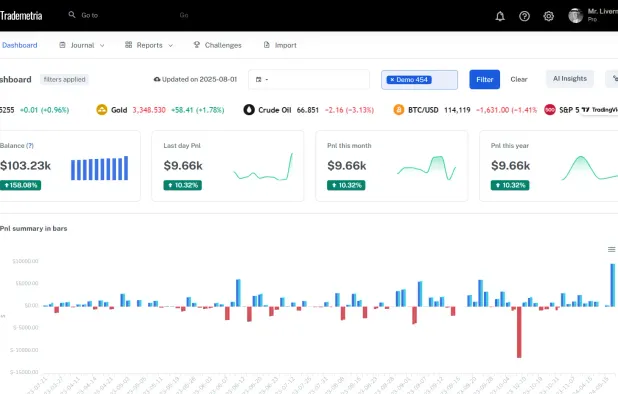Click the Crude Oil drop icon
Screen dimensions: 618x394
pyautogui.click(x=249, y=110)
